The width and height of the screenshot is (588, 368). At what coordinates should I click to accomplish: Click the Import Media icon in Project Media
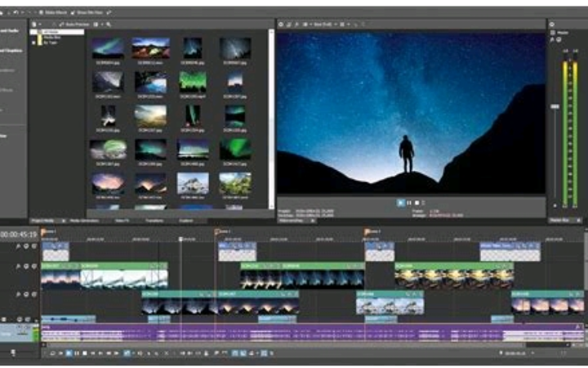click(x=34, y=25)
